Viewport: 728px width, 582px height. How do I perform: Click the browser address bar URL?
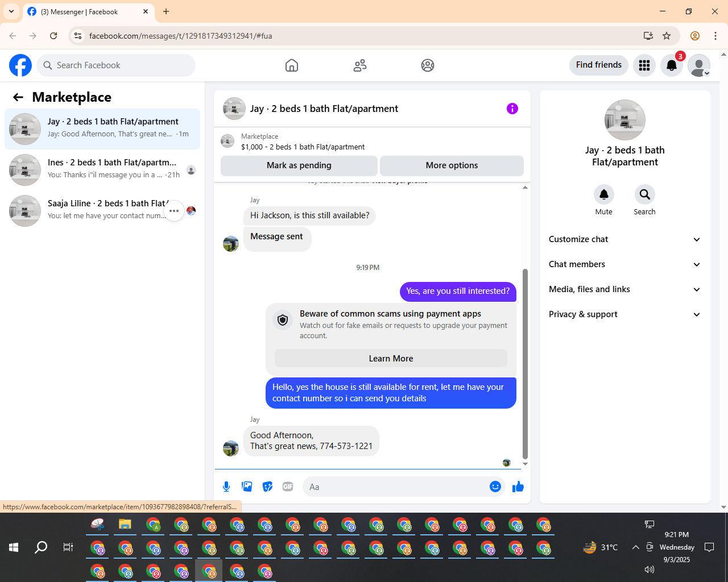(x=181, y=36)
